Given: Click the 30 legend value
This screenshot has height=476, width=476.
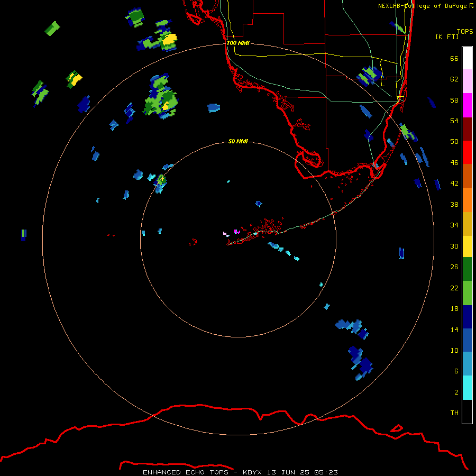Looking at the screenshot, I should (454, 246).
